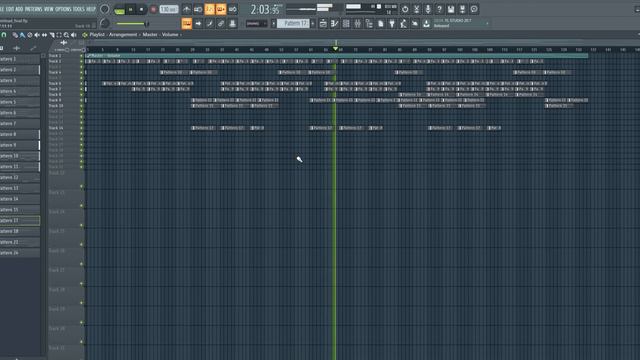Toggle the 3-2-1 countdown before recording
640x360 pixels.
209,9
